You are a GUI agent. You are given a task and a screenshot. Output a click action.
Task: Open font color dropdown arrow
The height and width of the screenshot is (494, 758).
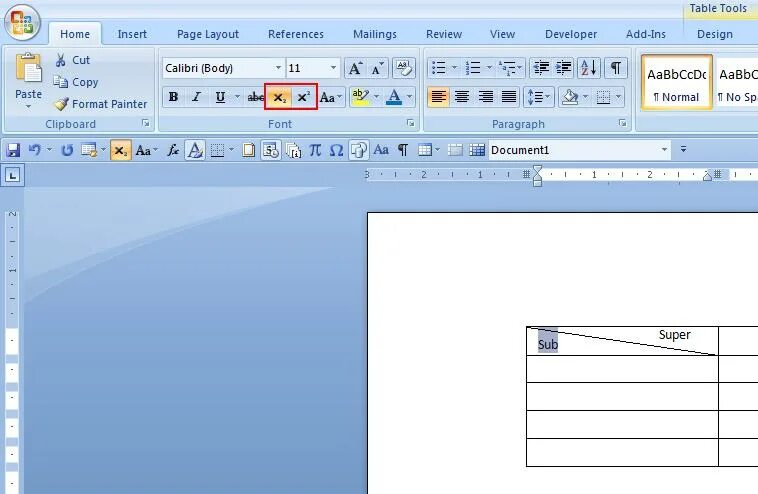point(409,97)
